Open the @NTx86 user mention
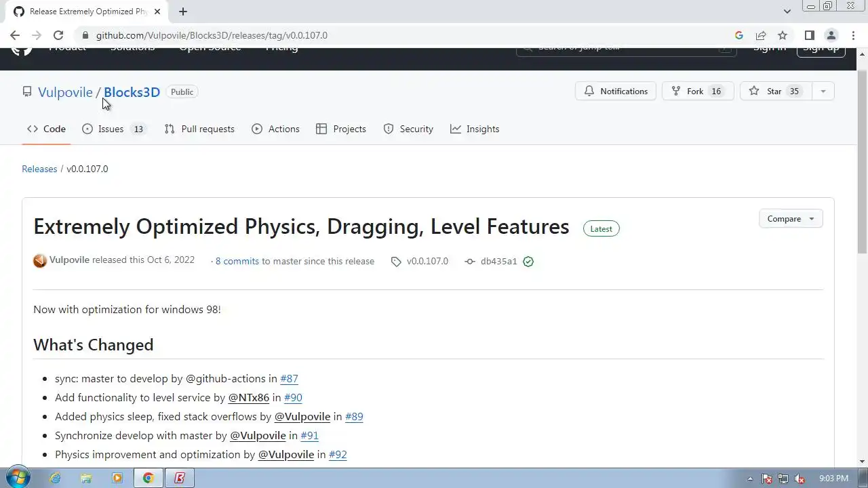This screenshot has width=868, height=488. (x=248, y=398)
